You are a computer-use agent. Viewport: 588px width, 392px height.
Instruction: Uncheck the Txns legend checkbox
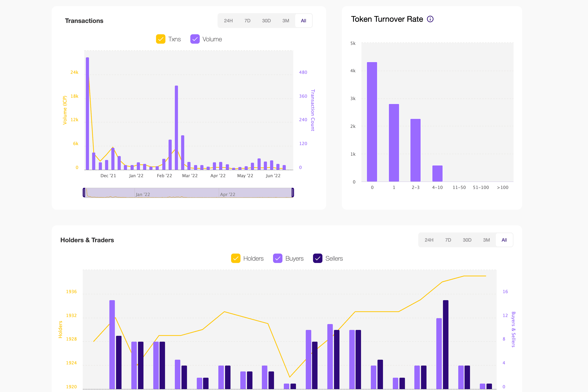pyautogui.click(x=161, y=39)
